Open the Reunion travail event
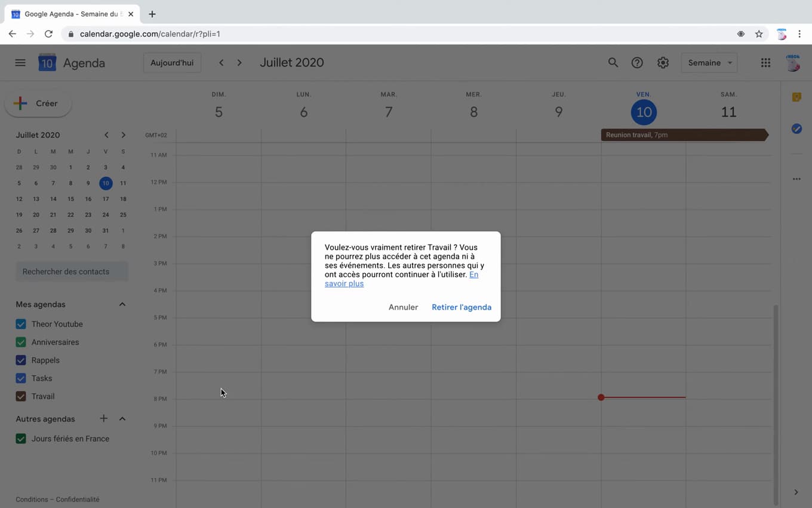Screen dimensions: 812x508 click(684, 135)
